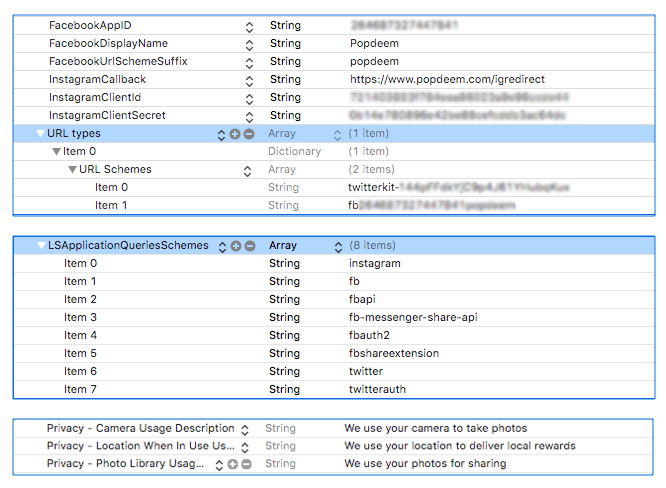Select the URL Schemes row label
The image size is (666, 488).
coord(115,169)
